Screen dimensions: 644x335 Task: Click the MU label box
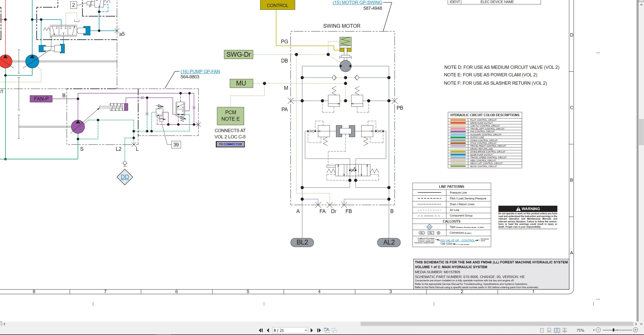(241, 83)
